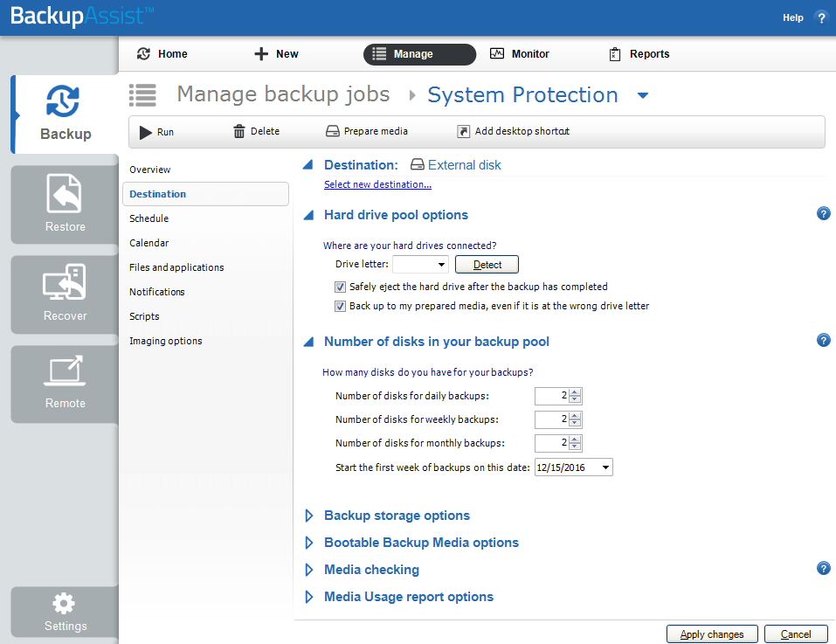Toggle Safely eject the hard drive checkbox
Viewport: 836px width, 644px height.
(340, 287)
